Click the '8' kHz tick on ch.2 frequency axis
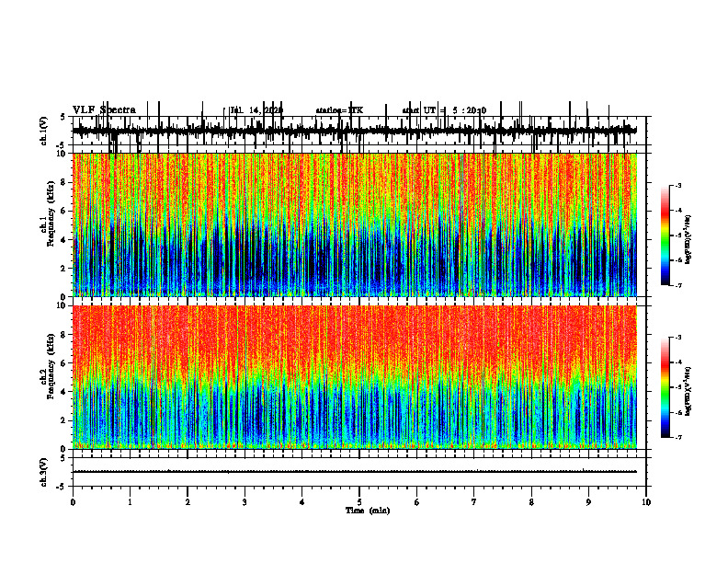This screenshot has height=563, width=728. pos(63,335)
